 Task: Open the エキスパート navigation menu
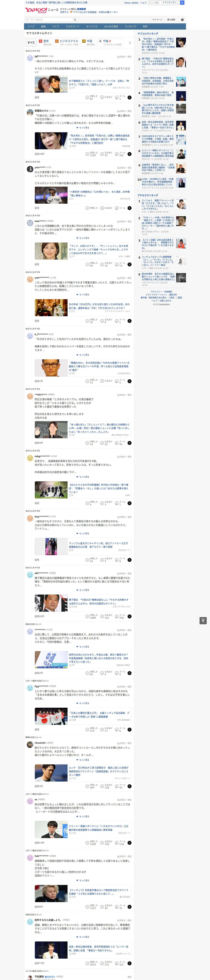click(x=72, y=27)
